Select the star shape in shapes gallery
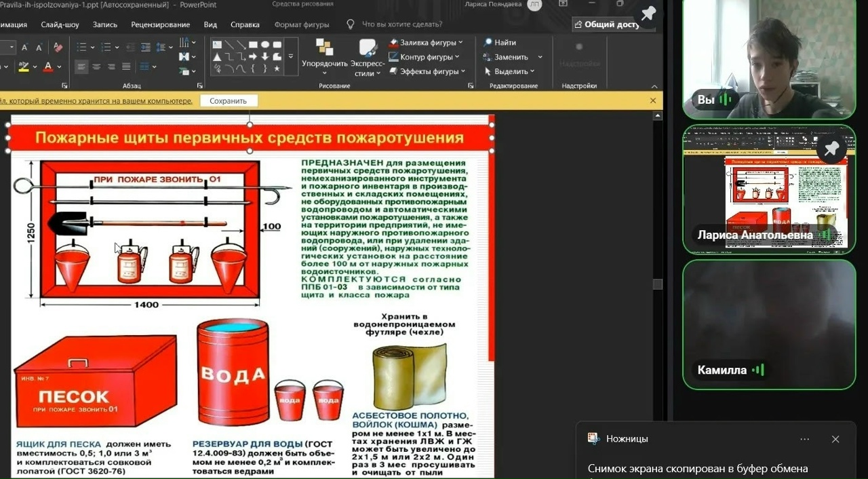The width and height of the screenshot is (868, 479). tap(277, 69)
